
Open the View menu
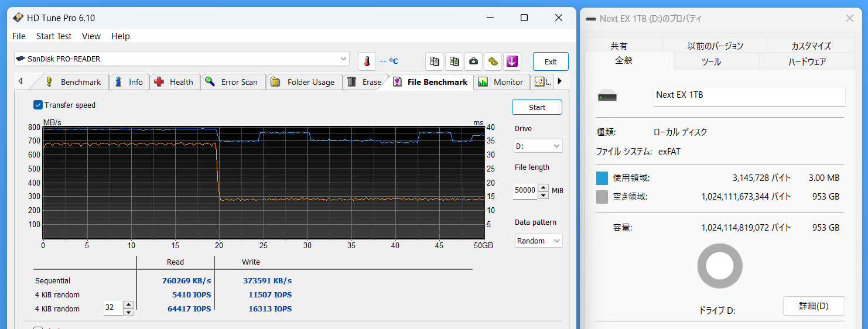pyautogui.click(x=91, y=36)
